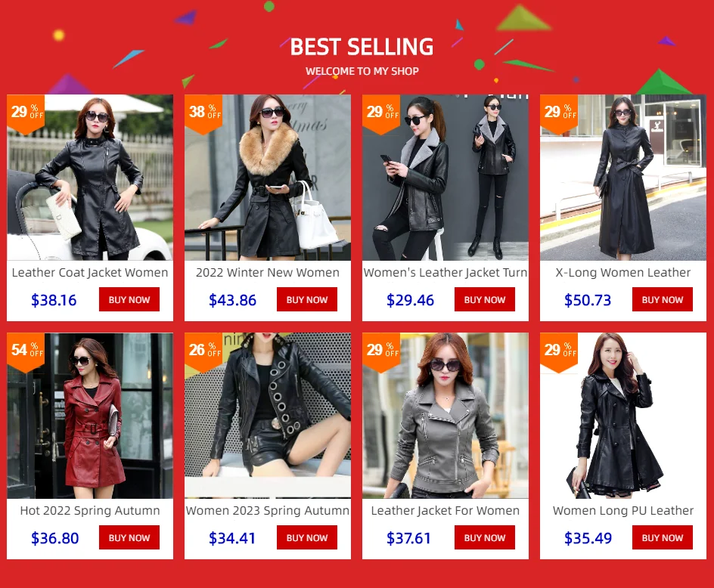The image size is (714, 588).
Task: Click BUY NOW for the $50.73 coat
Action: 663,299
